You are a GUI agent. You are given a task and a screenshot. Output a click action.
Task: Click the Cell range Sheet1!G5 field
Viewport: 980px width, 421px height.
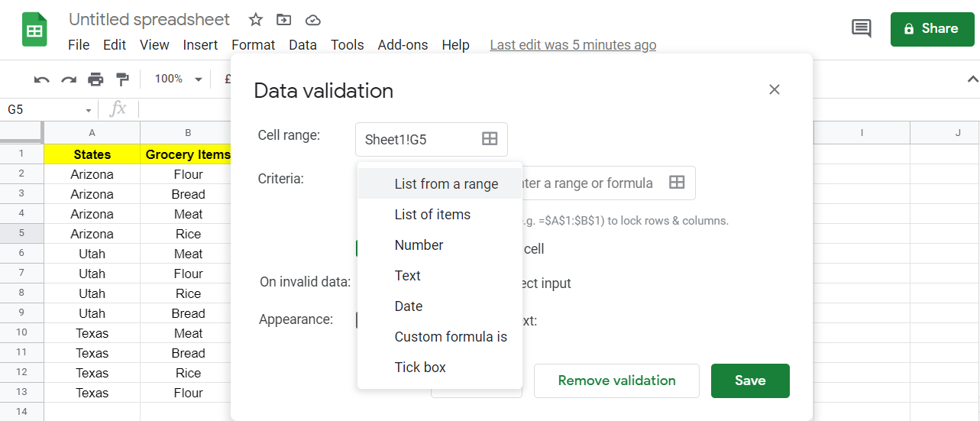pyautogui.click(x=432, y=139)
